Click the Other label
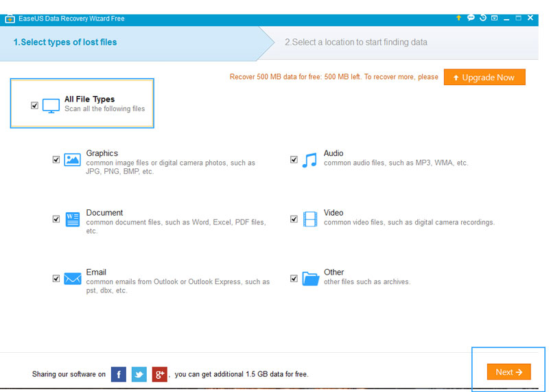Image resolution: width=549 pixels, height=392 pixels. coord(334,273)
